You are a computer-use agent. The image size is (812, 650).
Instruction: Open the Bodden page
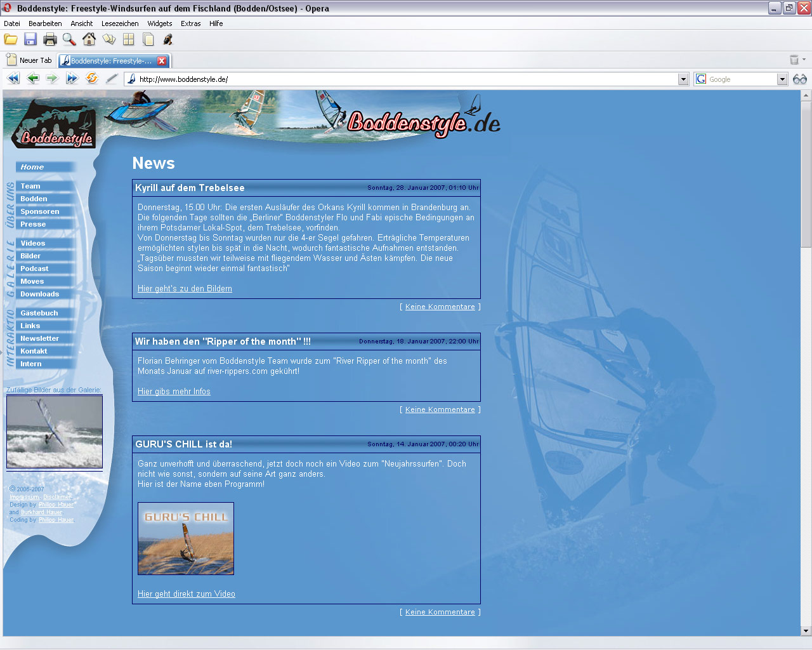(x=46, y=199)
